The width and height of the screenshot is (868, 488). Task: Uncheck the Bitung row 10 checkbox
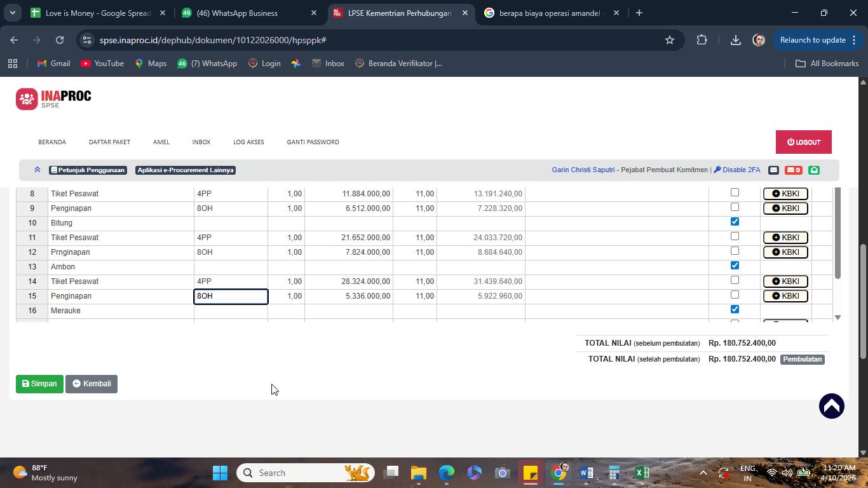pos(735,222)
